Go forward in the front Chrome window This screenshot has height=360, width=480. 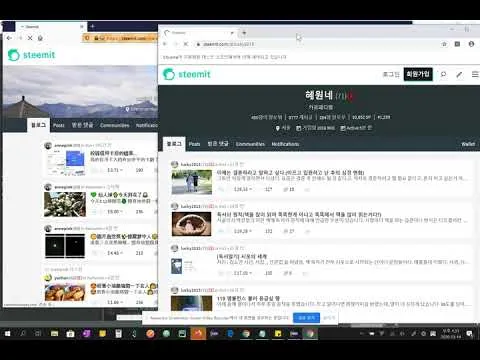point(175,44)
